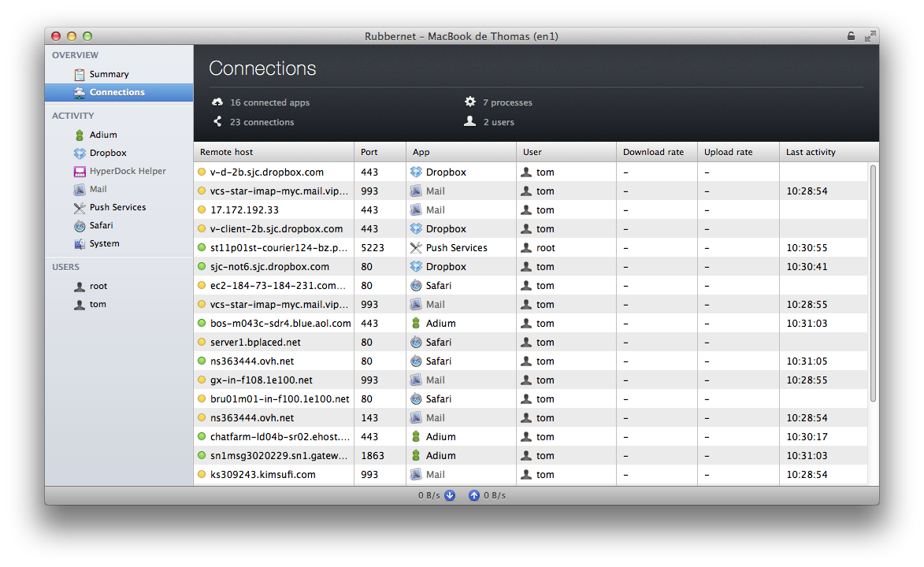Click the blue upload arrow in status bar
This screenshot has height=567, width=924.
tap(473, 495)
